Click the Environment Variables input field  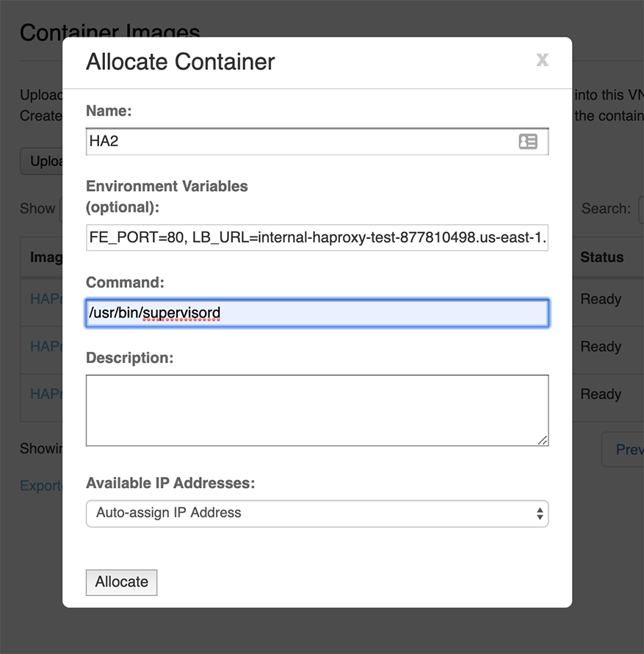pos(316,238)
